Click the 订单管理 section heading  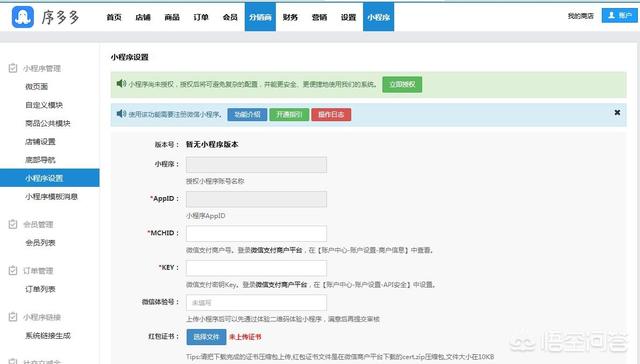(38, 271)
